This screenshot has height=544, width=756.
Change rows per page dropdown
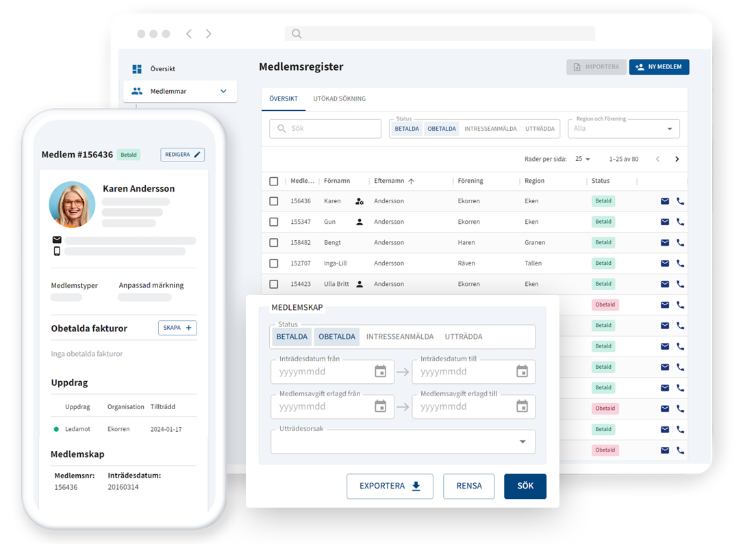[x=583, y=159]
